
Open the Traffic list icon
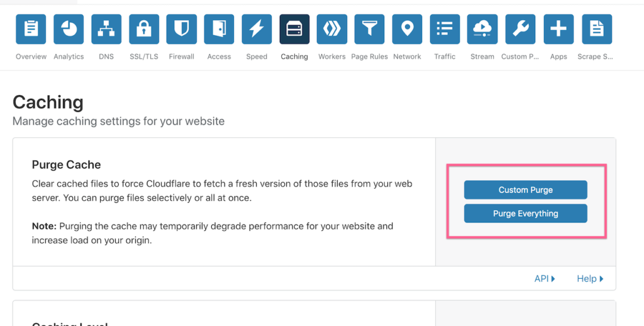tap(445, 29)
